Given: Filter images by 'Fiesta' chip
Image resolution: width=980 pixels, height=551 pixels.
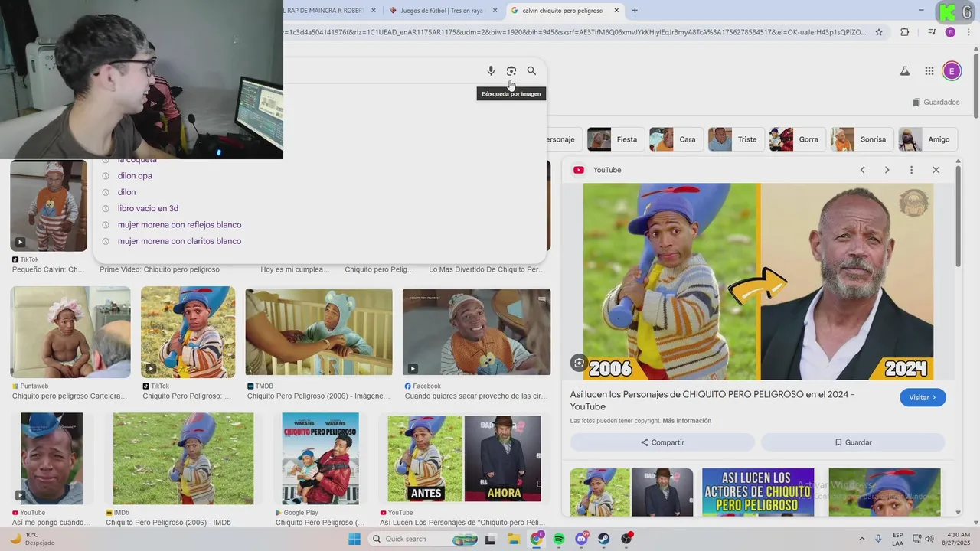Looking at the screenshot, I should coord(615,139).
